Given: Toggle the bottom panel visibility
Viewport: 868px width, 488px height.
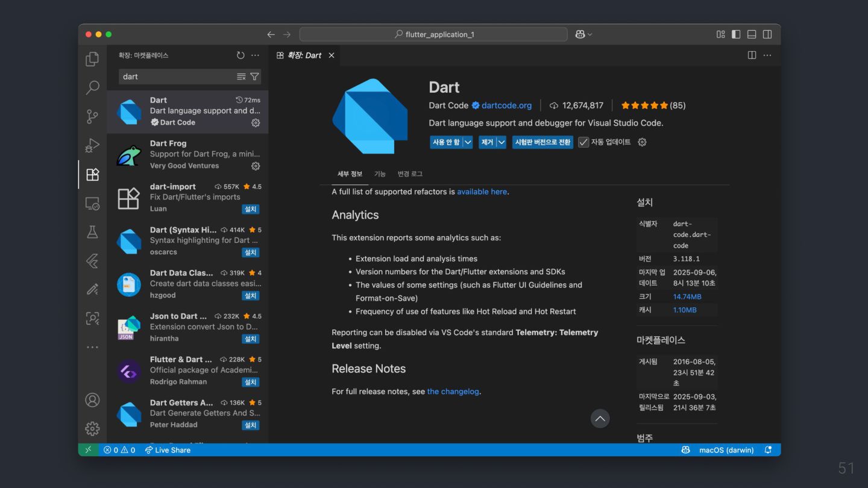Looking at the screenshot, I should pyautogui.click(x=752, y=34).
